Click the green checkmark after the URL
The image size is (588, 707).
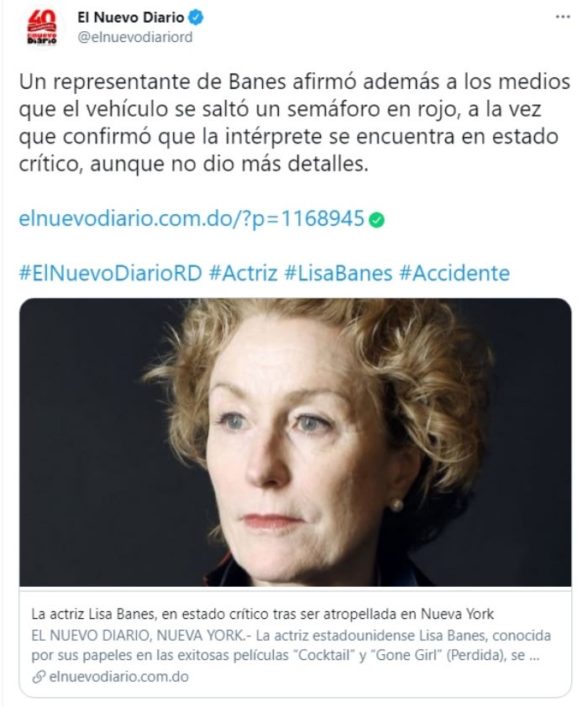coord(376,220)
